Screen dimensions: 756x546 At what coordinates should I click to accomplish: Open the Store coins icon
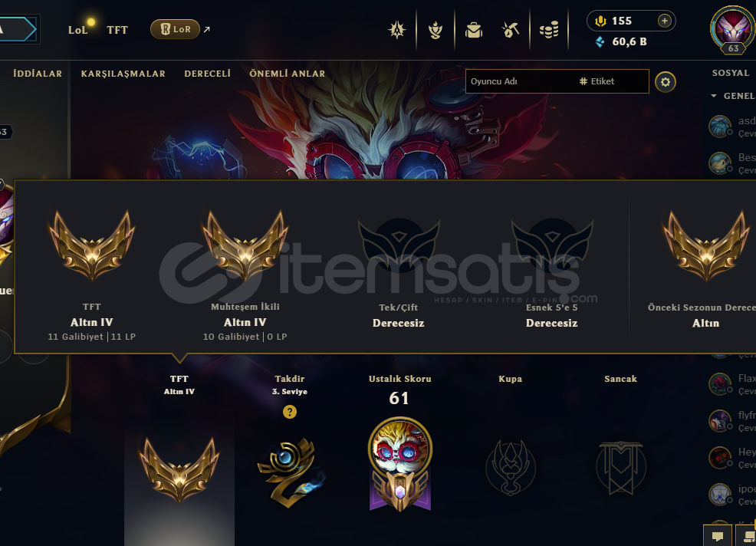(x=549, y=30)
